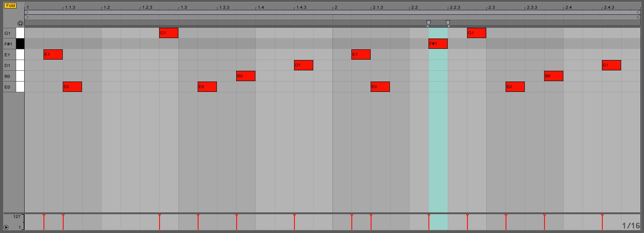Select the E1 note in bar 1
This screenshot has width=644, height=233.
pos(53,55)
